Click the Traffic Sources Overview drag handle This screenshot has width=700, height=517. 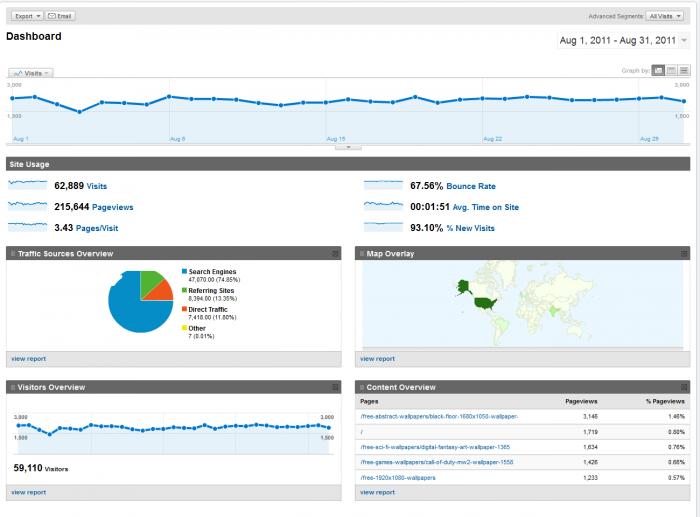(12, 254)
